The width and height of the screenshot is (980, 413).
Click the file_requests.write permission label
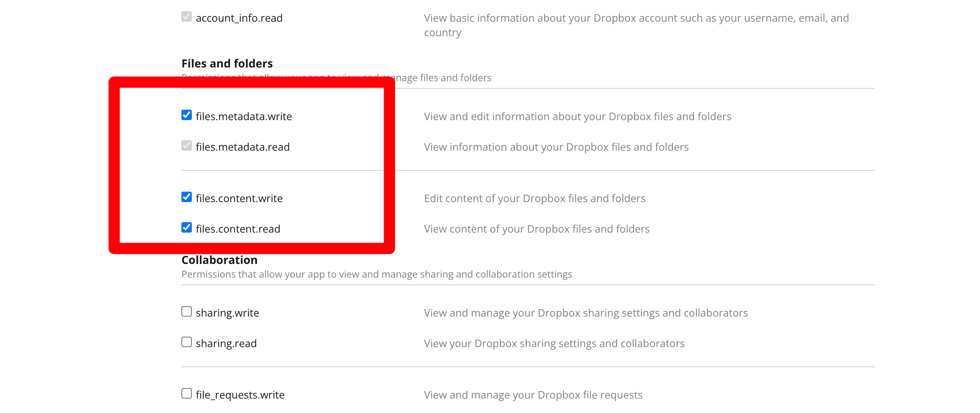(x=240, y=395)
